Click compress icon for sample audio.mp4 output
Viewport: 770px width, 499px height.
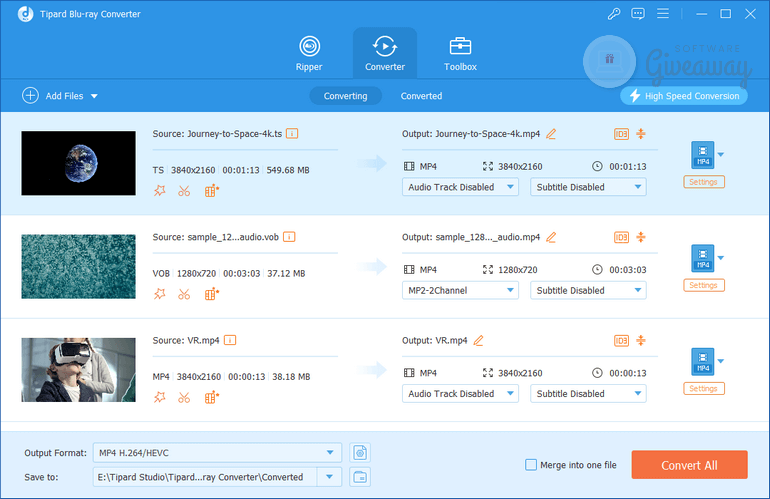click(641, 237)
